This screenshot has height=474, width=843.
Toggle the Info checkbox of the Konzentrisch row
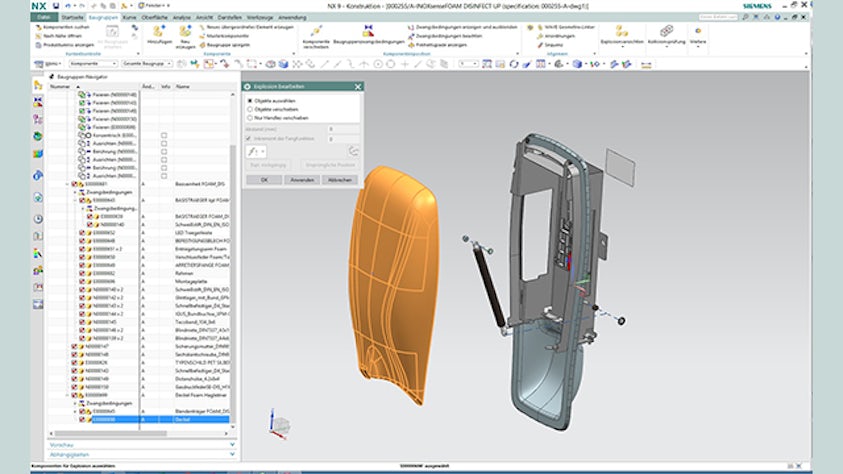coord(164,135)
